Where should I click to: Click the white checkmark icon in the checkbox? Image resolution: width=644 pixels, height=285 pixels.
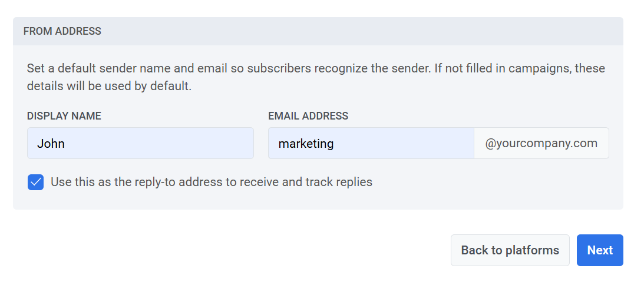[35, 182]
